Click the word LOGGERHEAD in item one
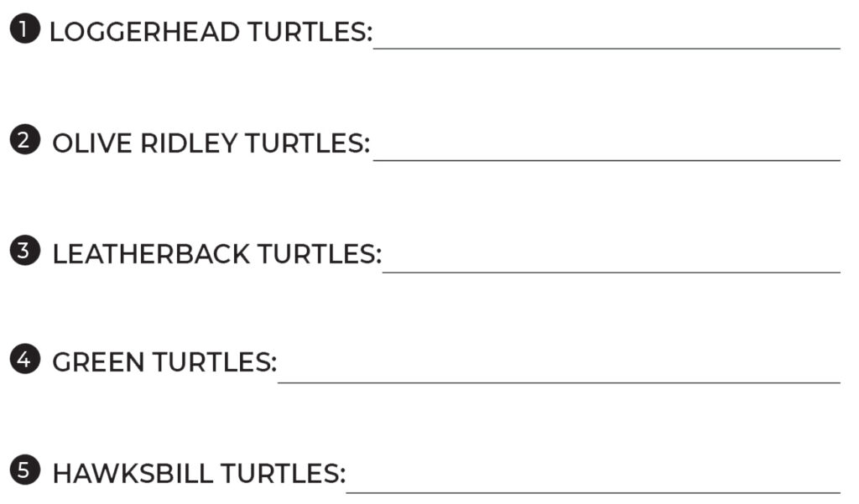The height and width of the screenshot is (504, 859). coord(144,33)
